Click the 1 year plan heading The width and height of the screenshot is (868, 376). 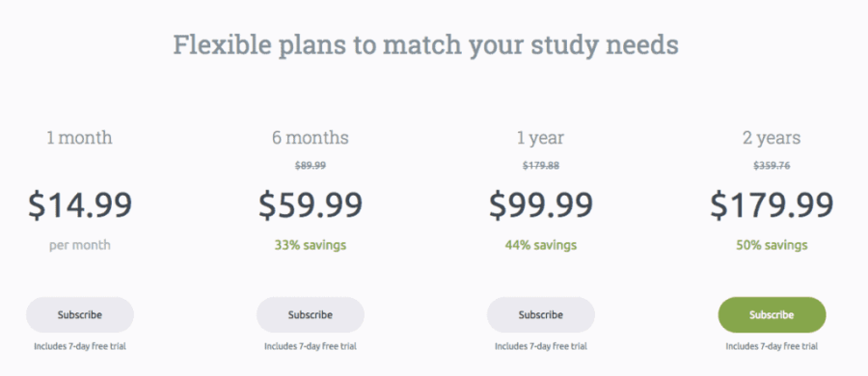(541, 138)
